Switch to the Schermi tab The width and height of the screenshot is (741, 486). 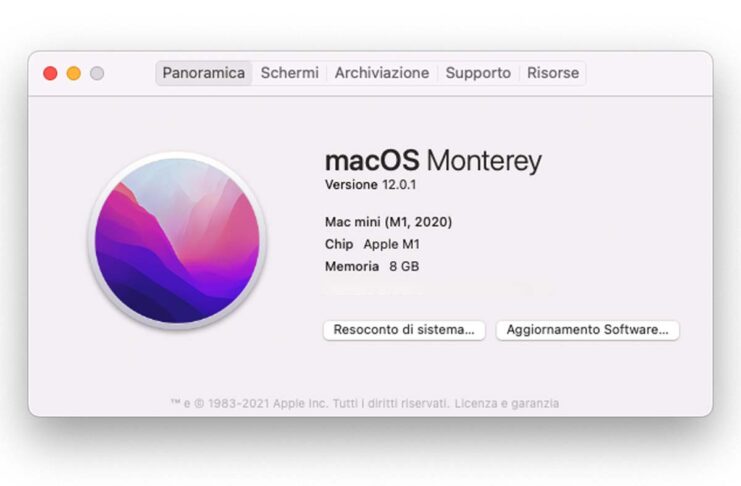pyautogui.click(x=290, y=73)
